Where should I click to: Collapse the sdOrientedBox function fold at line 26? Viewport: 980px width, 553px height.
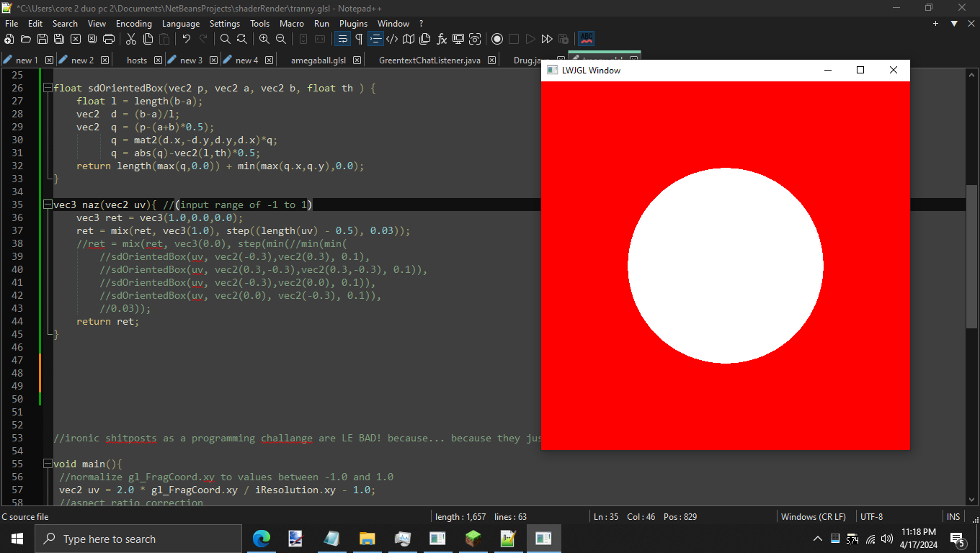48,89
